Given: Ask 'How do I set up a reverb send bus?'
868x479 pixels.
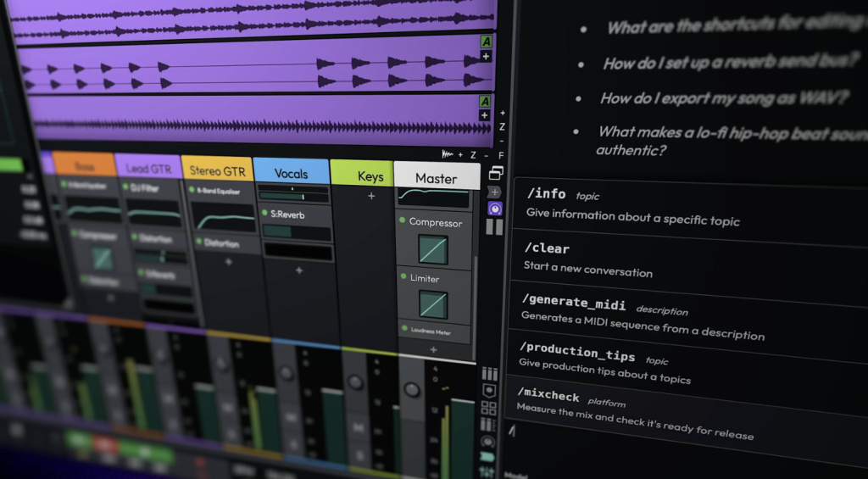Looking at the screenshot, I should pos(732,62).
